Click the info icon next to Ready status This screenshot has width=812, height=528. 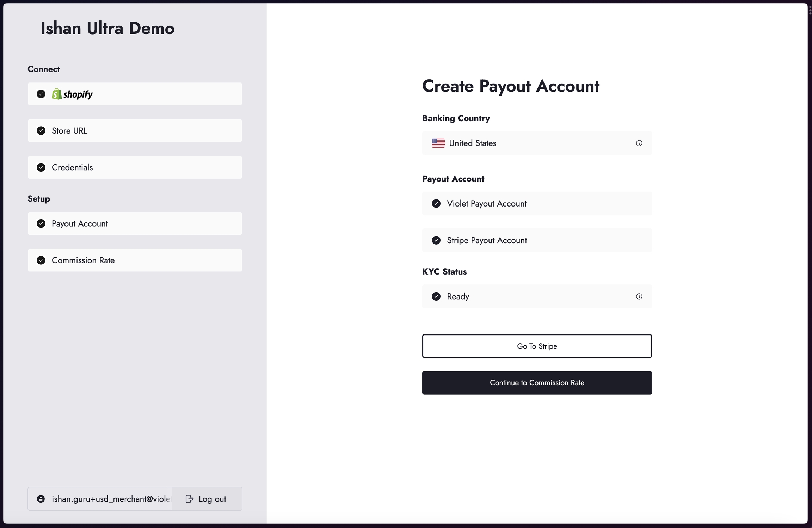click(639, 296)
